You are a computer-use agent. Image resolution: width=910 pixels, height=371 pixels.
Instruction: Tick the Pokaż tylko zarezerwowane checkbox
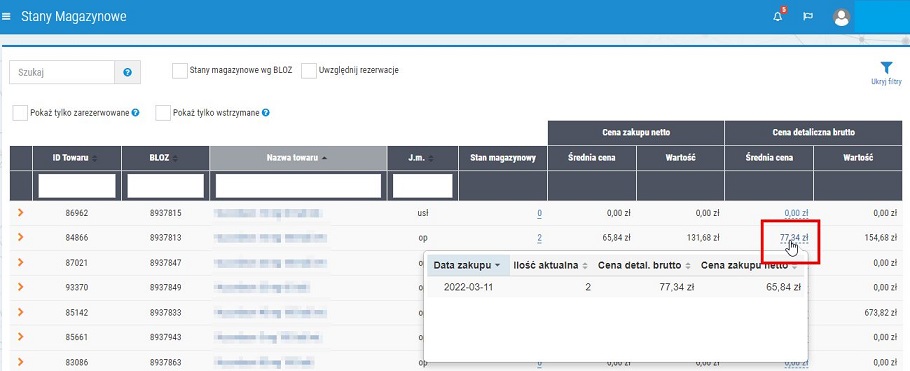pos(20,113)
